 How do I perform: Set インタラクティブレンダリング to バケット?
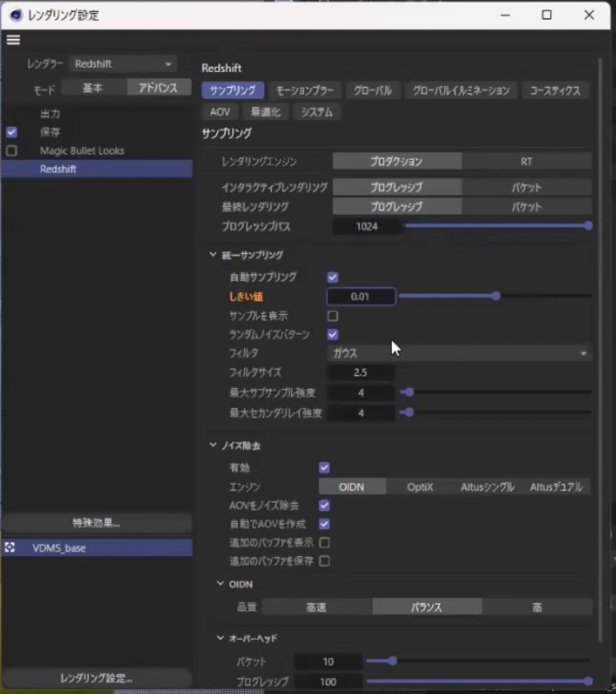pos(527,187)
